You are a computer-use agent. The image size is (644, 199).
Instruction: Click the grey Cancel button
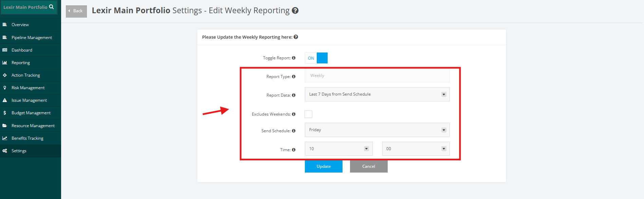point(369,166)
